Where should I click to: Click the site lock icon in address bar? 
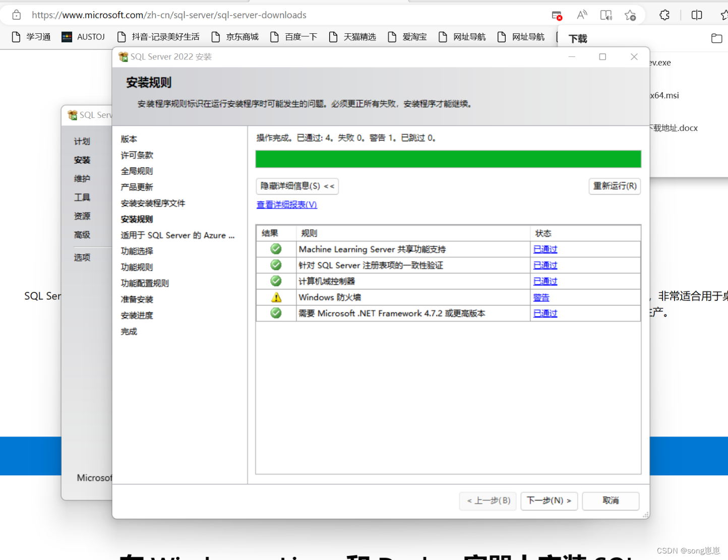tap(17, 15)
